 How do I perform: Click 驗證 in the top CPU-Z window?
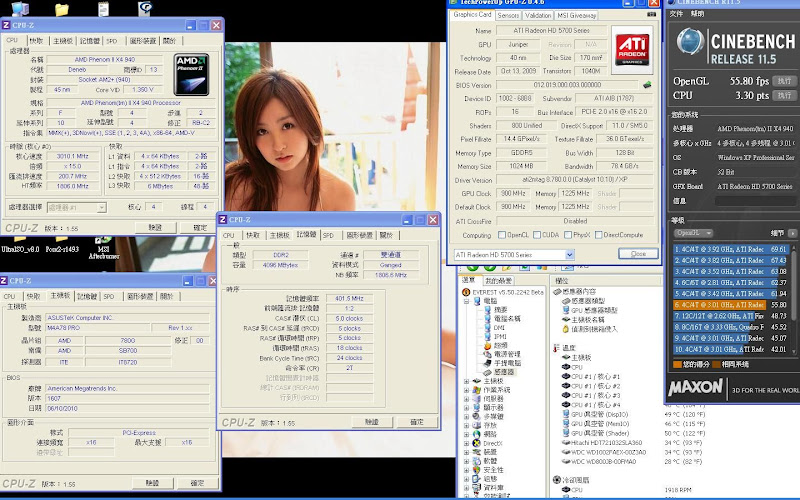155,228
